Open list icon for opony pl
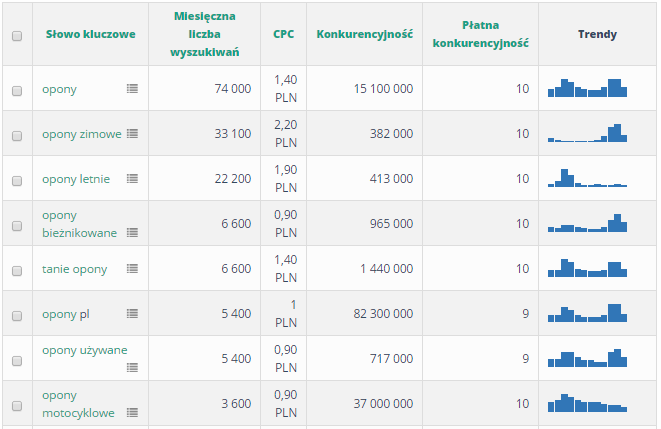 132,313
